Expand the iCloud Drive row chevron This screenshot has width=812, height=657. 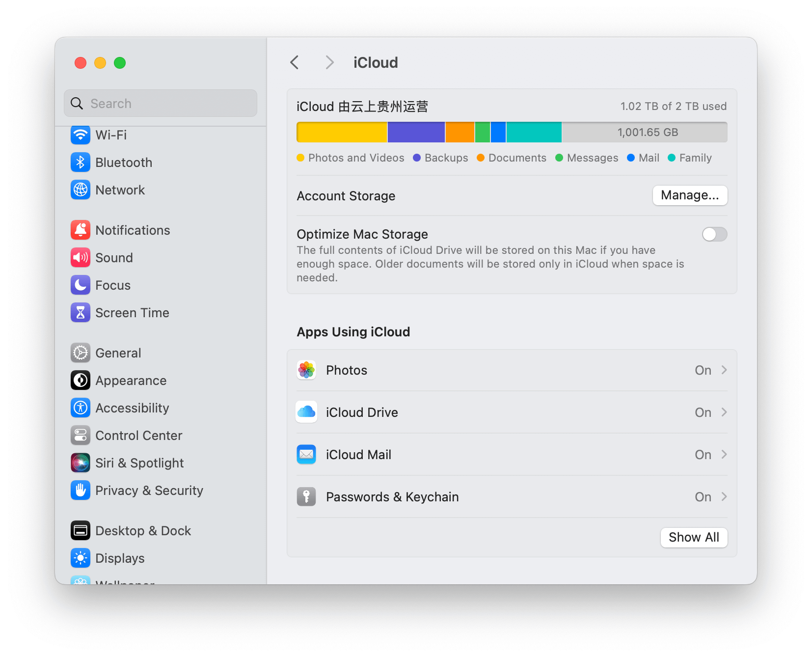point(724,412)
